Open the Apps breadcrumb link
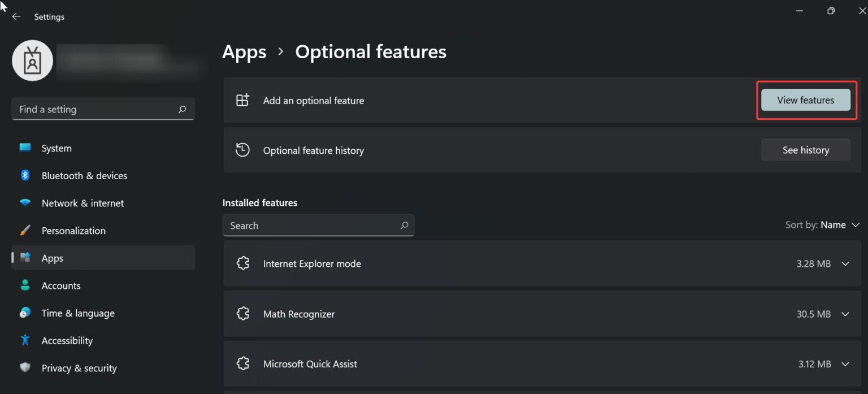The height and width of the screenshot is (394, 868). tap(244, 51)
